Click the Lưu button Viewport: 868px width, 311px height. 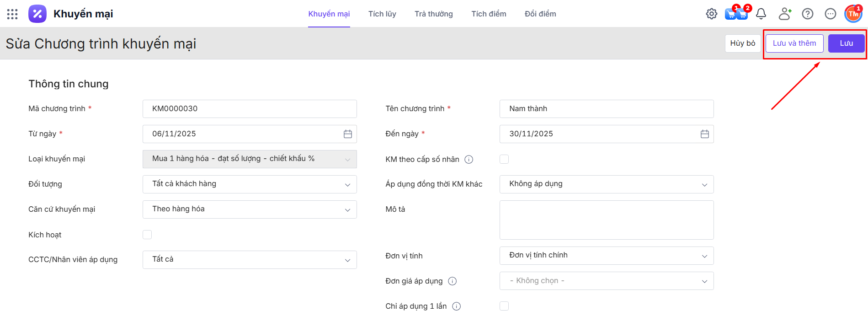[846, 43]
